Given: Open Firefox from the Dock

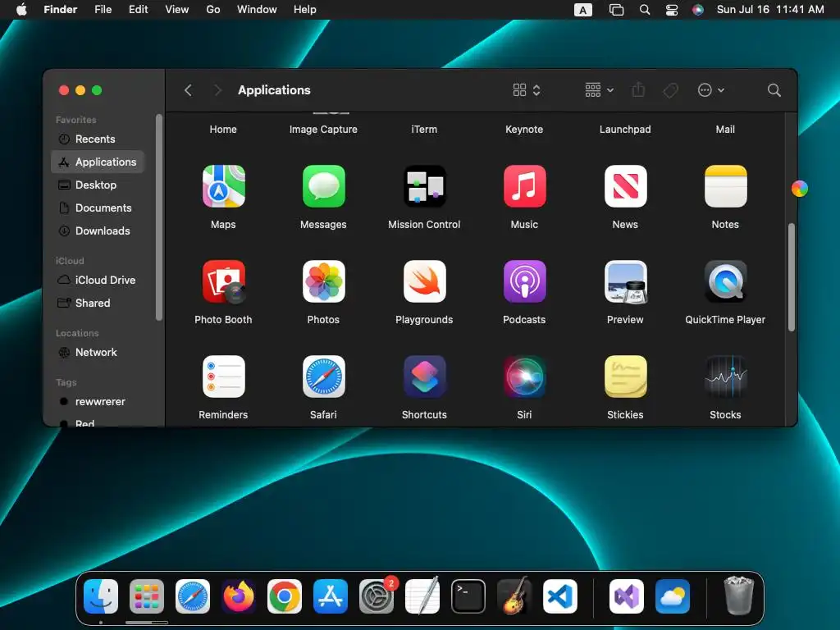Looking at the screenshot, I should [x=239, y=596].
